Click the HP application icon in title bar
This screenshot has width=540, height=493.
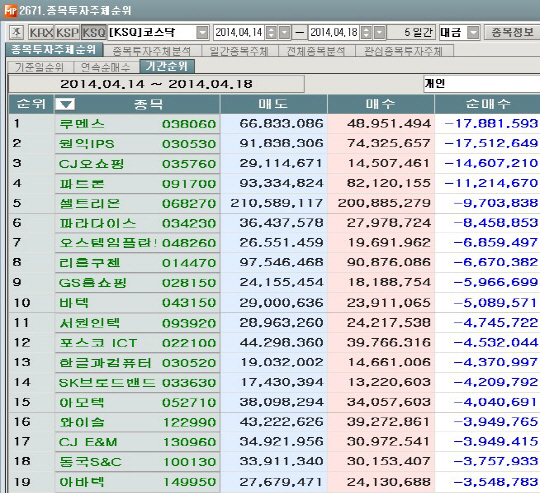click(10, 10)
